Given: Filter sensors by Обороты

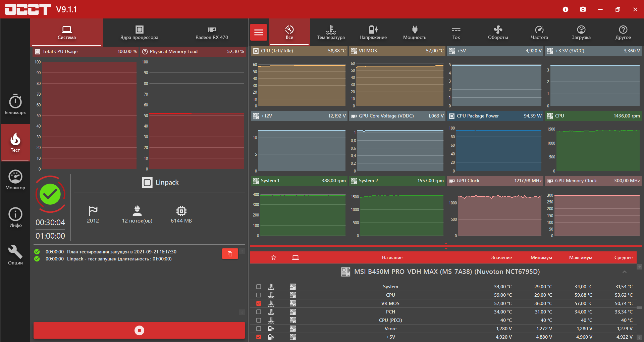Looking at the screenshot, I should pyautogui.click(x=498, y=32).
